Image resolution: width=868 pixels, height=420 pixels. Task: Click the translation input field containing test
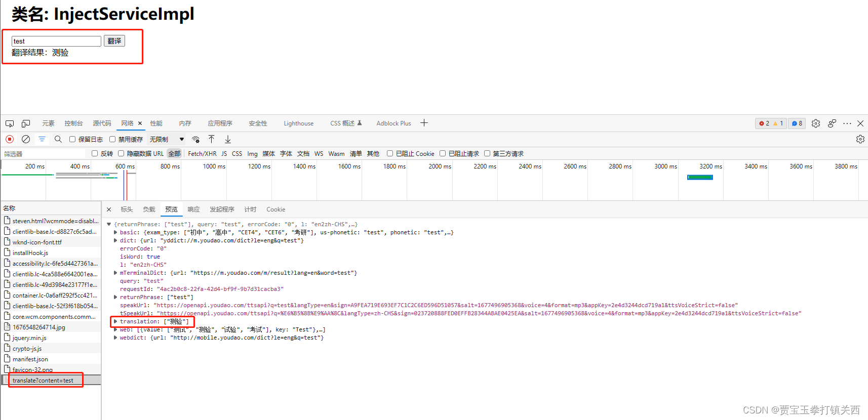pos(56,41)
